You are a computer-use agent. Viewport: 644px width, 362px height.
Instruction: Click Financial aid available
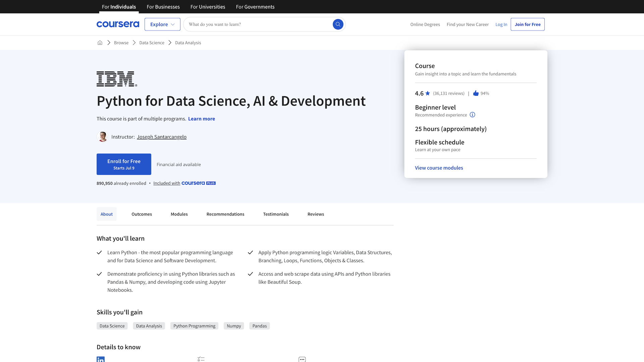178,164
